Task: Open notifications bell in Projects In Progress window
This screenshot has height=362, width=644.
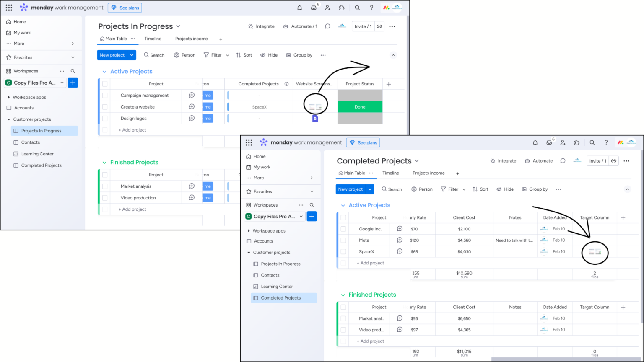Action: click(x=299, y=8)
